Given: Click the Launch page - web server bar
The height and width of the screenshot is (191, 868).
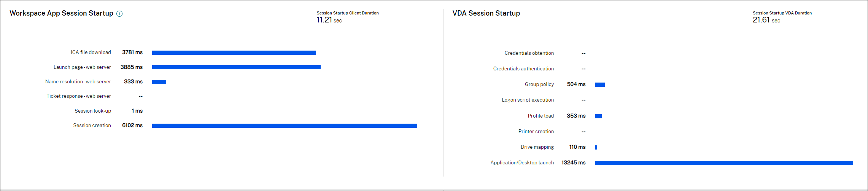Looking at the screenshot, I should 236,67.
